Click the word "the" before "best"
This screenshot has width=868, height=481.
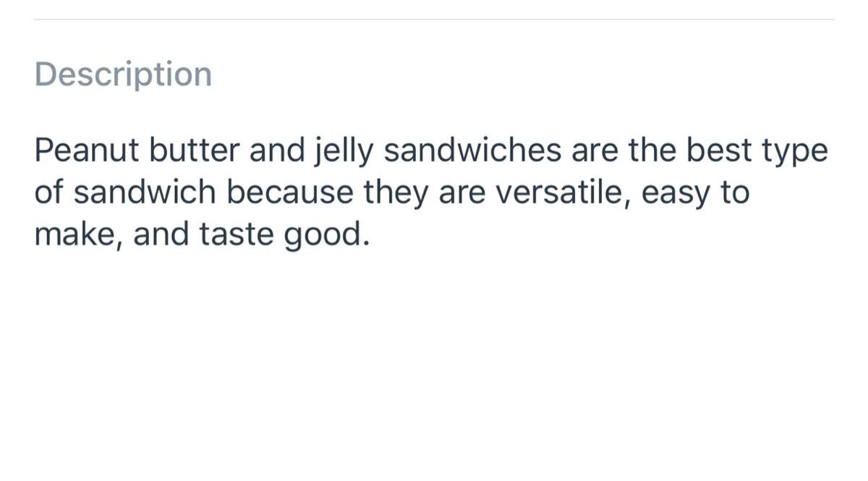coord(652,150)
